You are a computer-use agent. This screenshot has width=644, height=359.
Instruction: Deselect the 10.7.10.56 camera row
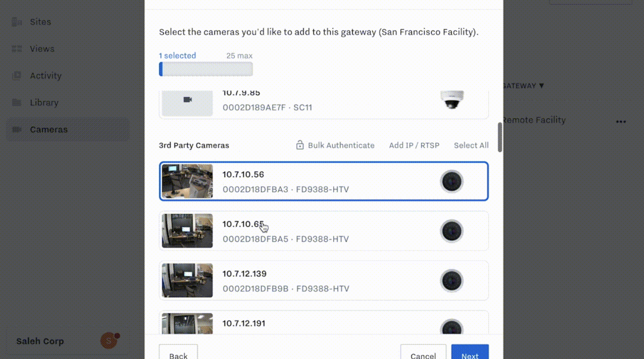pos(324,181)
